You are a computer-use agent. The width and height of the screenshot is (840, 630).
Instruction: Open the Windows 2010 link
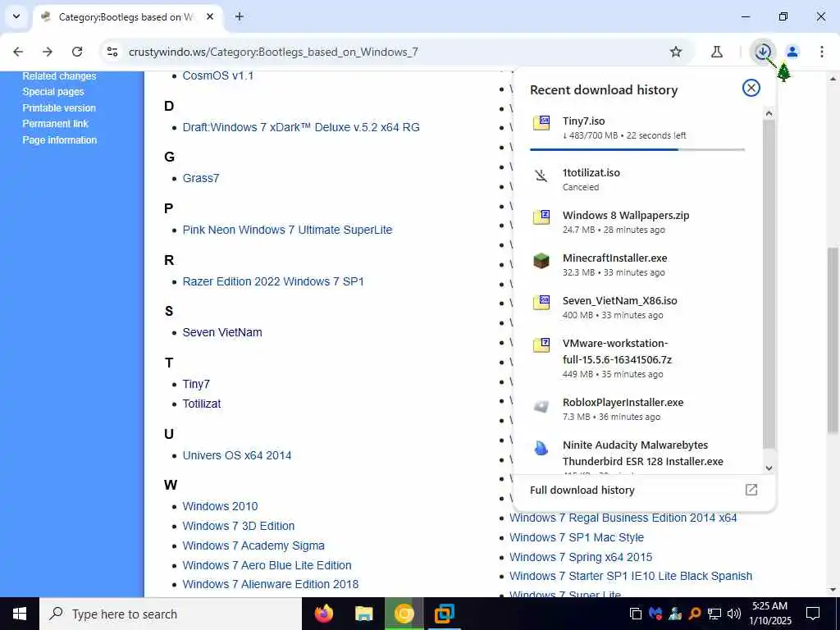click(x=220, y=506)
